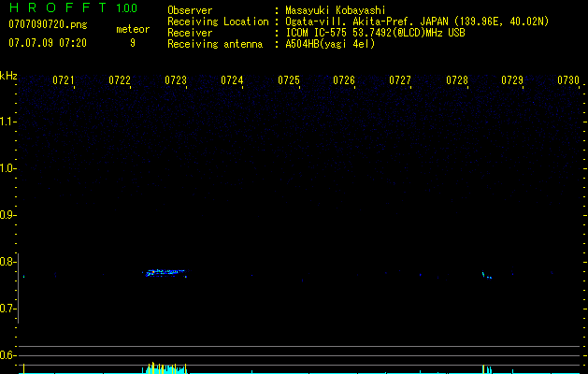The image size is (588, 374).
Task: Click the meteor label
Action: point(133,29)
